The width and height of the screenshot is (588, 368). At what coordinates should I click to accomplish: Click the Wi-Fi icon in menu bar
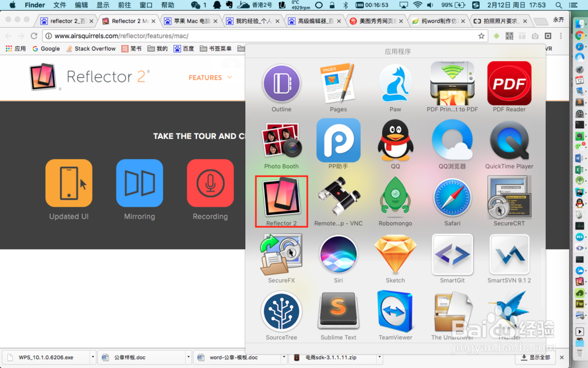pos(417,5)
